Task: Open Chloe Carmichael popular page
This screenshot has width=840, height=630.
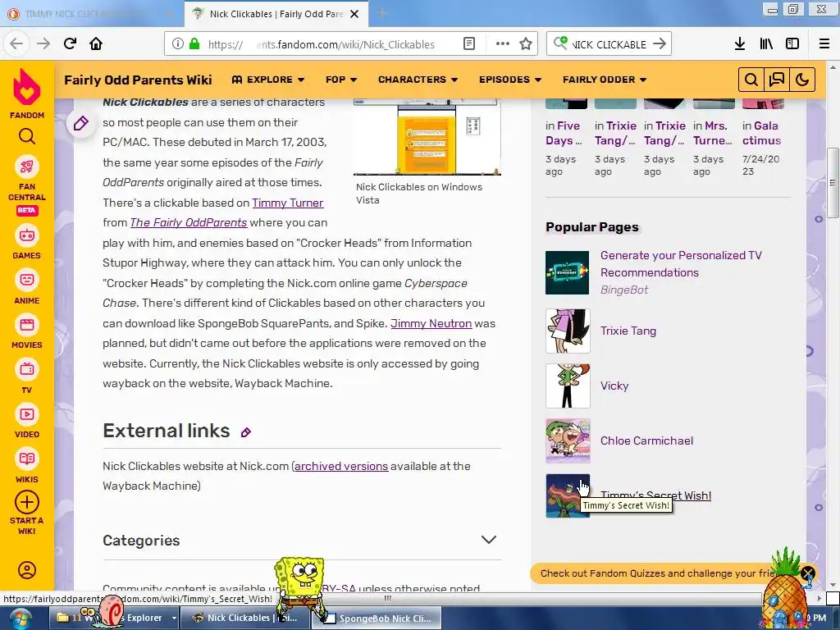Action: (646, 441)
